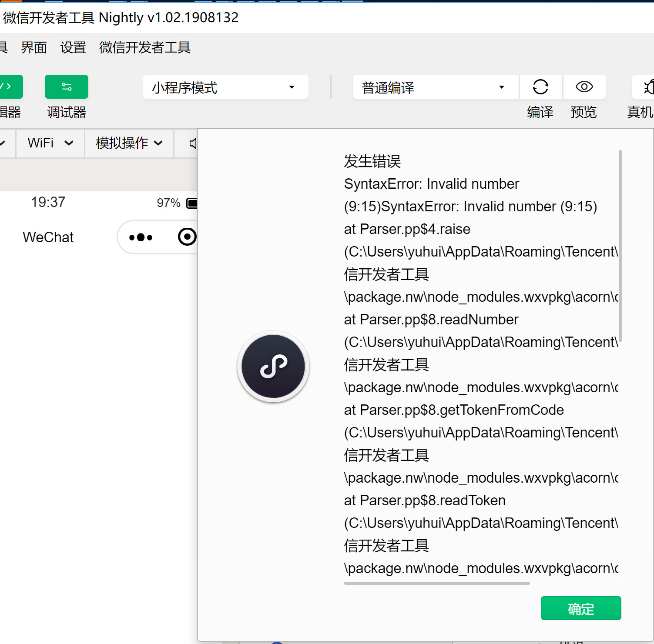
Task: Click the simulator battery icon
Action: pos(192,203)
